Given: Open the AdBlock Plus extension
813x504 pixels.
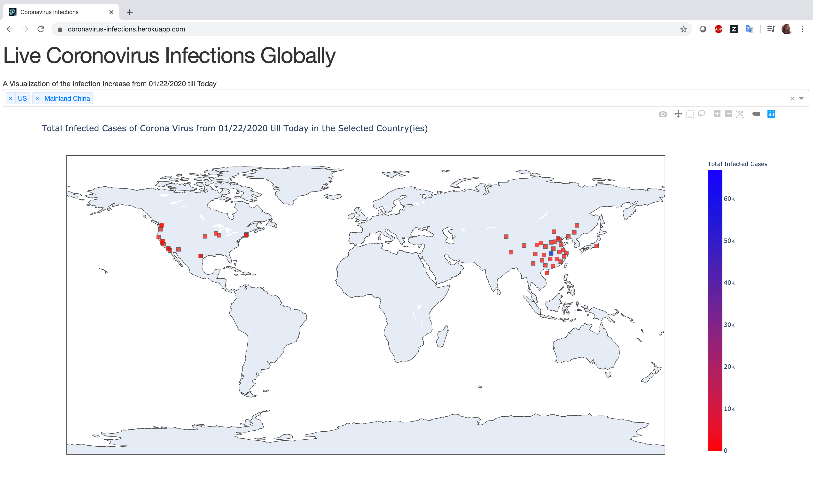Looking at the screenshot, I should [x=718, y=29].
